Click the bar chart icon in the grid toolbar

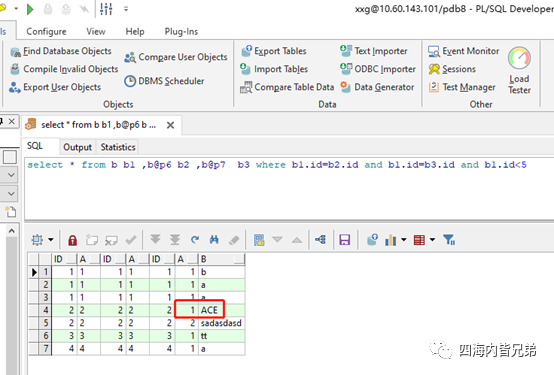coord(391,240)
